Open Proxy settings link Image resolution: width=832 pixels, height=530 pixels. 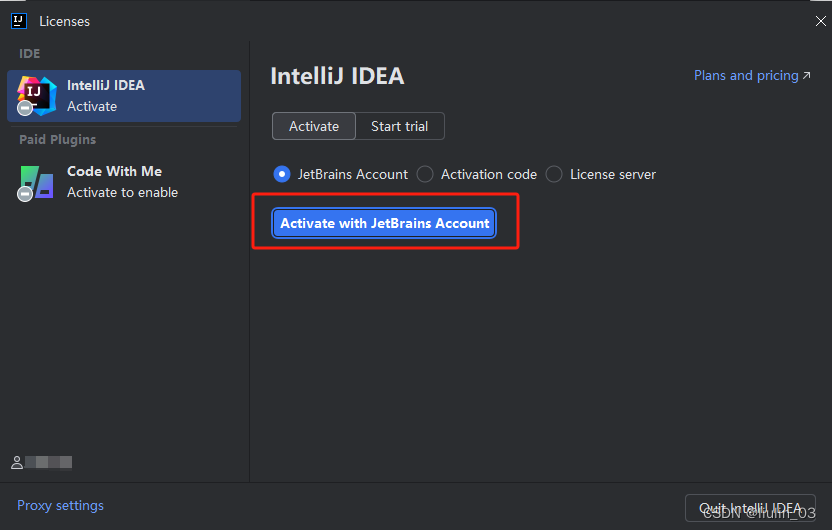tap(60, 505)
